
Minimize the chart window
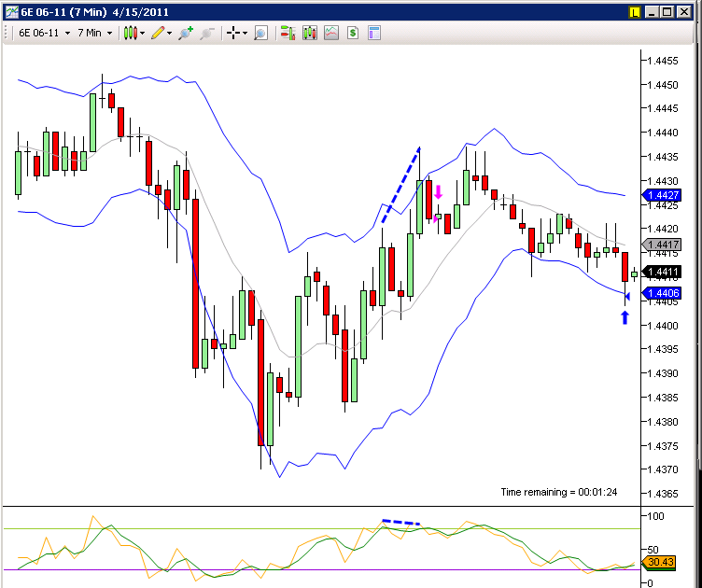653,12
